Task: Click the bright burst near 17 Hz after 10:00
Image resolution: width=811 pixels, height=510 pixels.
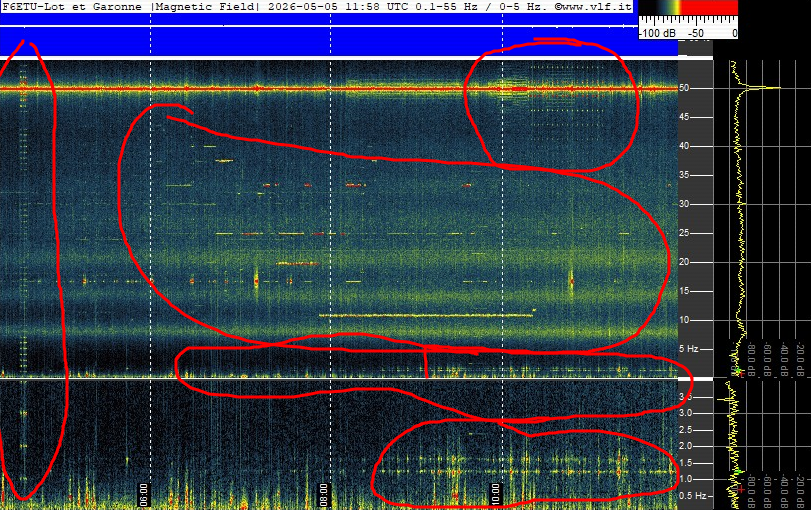Action: coord(572,281)
